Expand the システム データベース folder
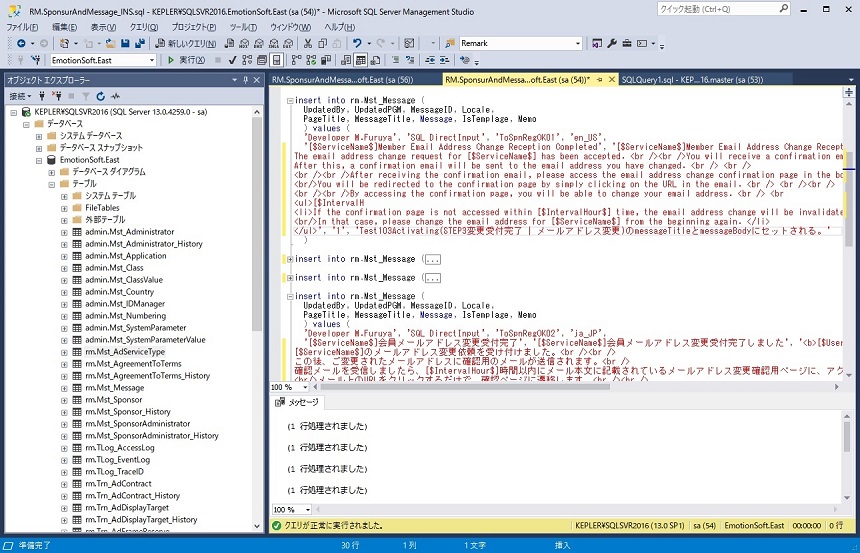 coord(39,136)
